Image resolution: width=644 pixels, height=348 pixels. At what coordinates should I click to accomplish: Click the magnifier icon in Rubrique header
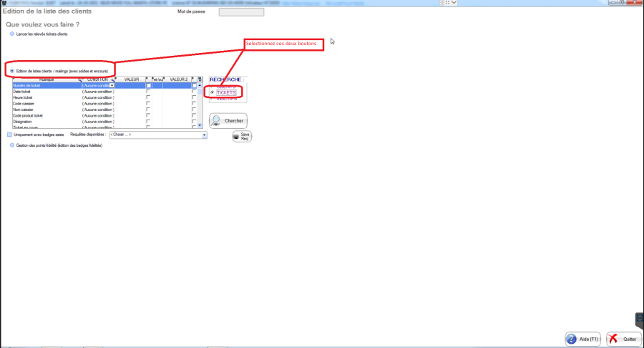pos(79,79)
